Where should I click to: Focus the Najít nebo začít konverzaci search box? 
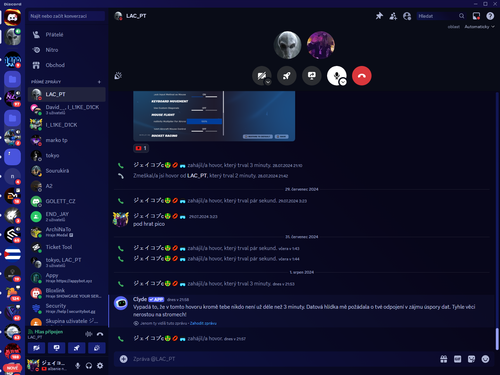click(x=67, y=16)
